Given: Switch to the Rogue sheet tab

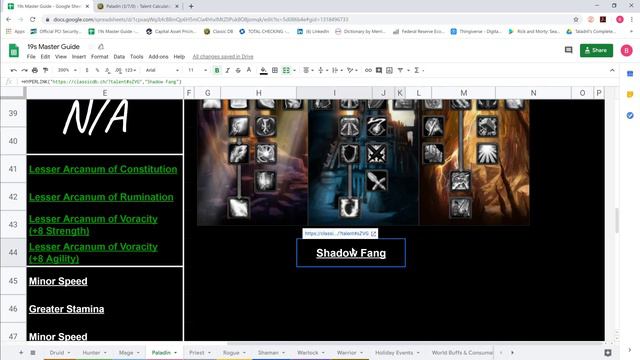Looking at the screenshot, I should pos(233,352).
